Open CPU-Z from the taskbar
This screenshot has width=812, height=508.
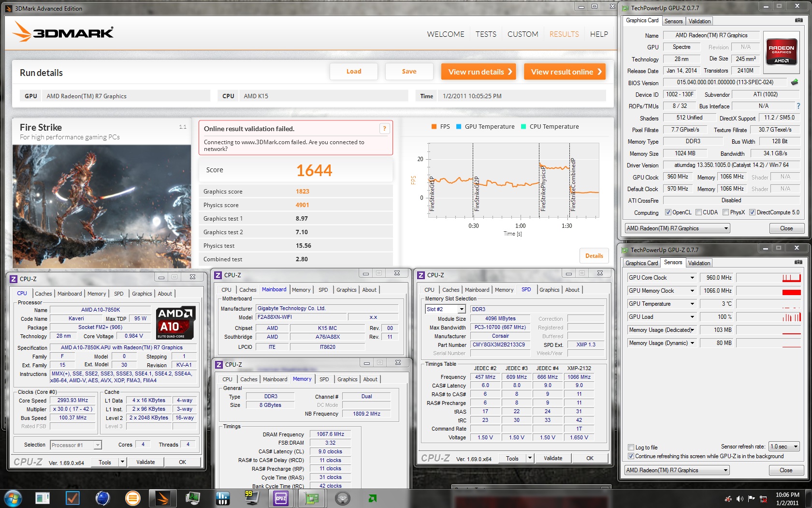pyautogui.click(x=281, y=498)
